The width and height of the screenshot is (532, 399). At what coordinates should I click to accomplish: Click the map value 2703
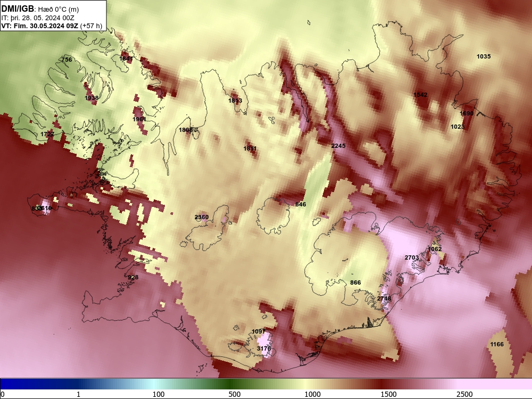coord(412,258)
